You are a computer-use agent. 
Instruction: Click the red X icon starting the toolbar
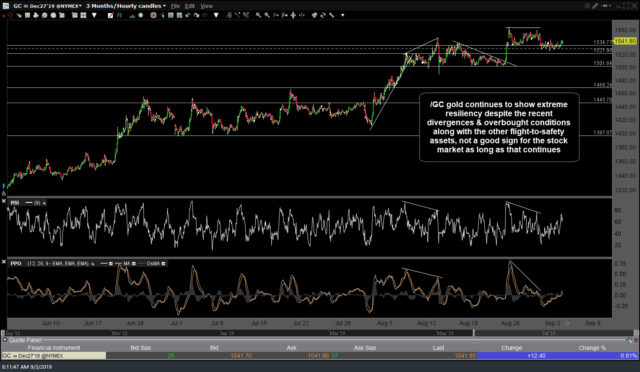4,15
